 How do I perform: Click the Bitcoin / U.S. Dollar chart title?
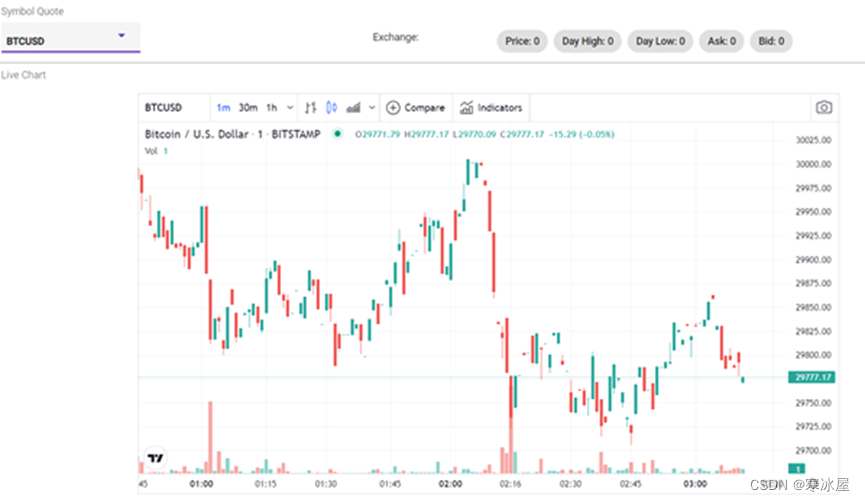(x=232, y=134)
